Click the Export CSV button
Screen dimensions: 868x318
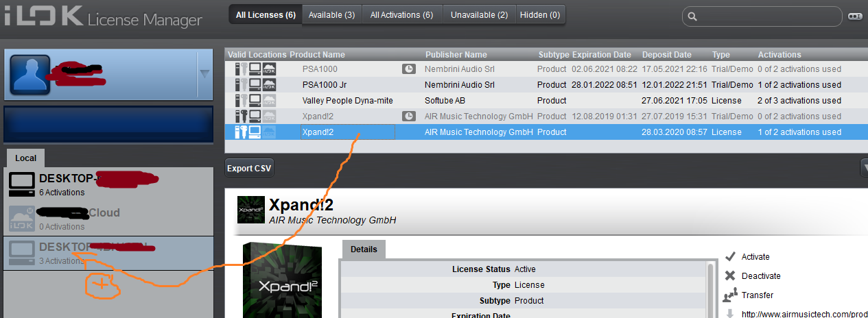point(249,168)
